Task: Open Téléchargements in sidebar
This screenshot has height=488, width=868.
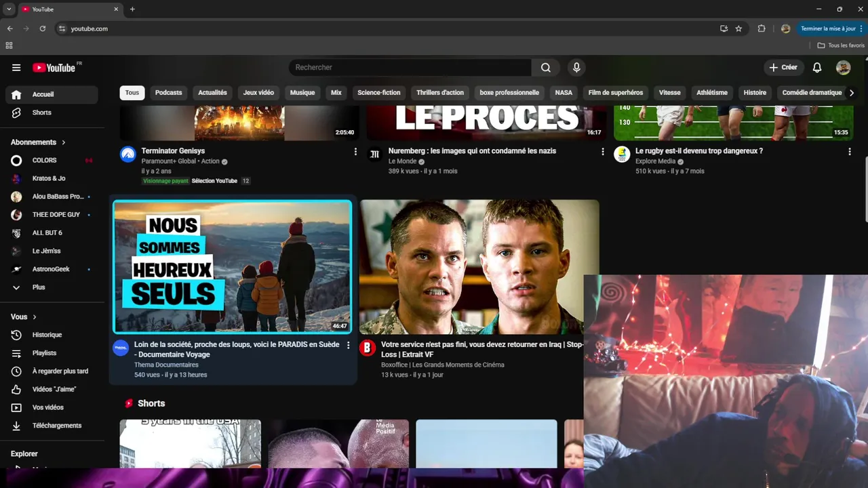Action: pos(52,426)
